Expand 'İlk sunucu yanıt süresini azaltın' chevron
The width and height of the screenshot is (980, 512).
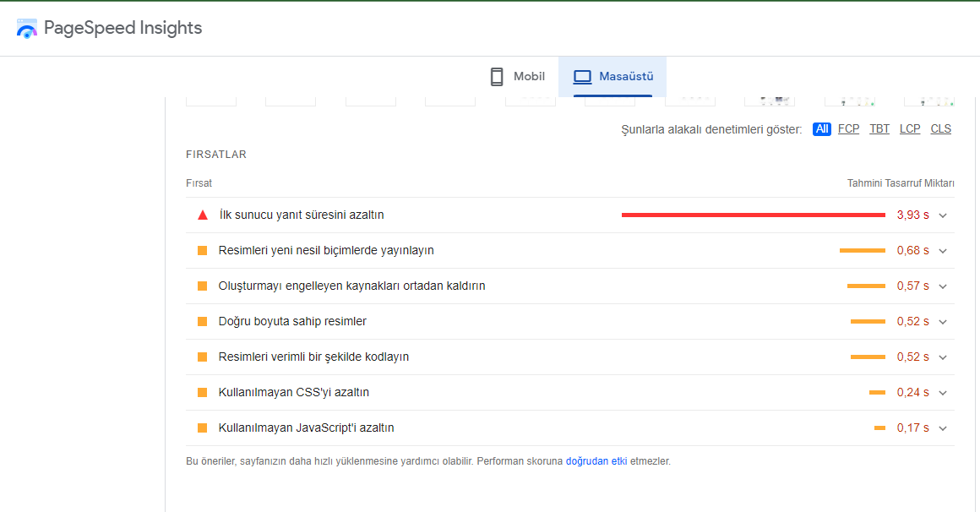click(943, 215)
